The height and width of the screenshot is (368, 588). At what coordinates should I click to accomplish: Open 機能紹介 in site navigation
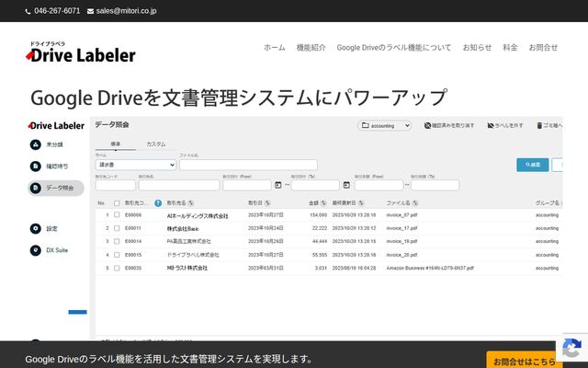[311, 48]
